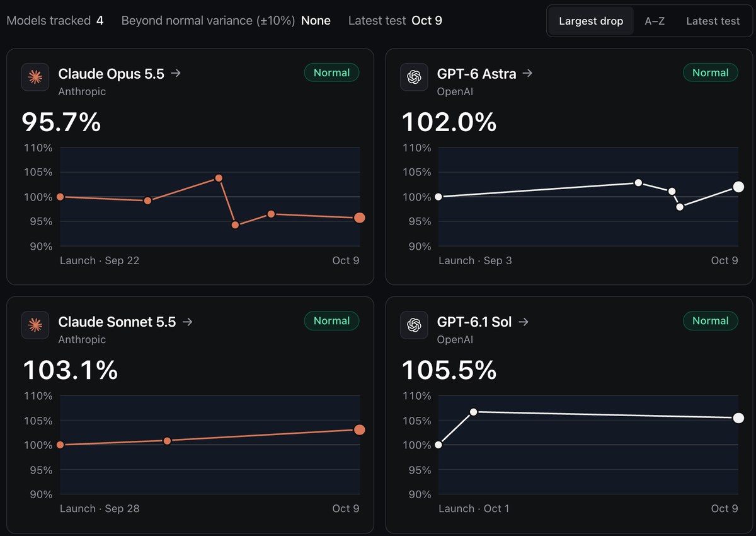The width and height of the screenshot is (756, 536).
Task: Select the peak point near 104% on Opus chart
Action: (219, 178)
